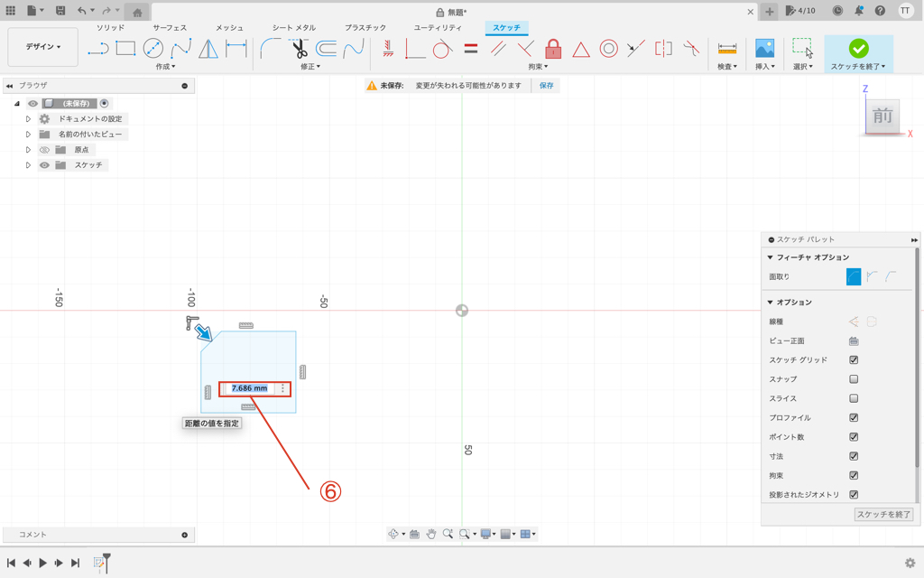Viewport: 924px width, 578px height.
Task: Click スケッチを終了 button in sketch palette
Action: [x=883, y=514]
